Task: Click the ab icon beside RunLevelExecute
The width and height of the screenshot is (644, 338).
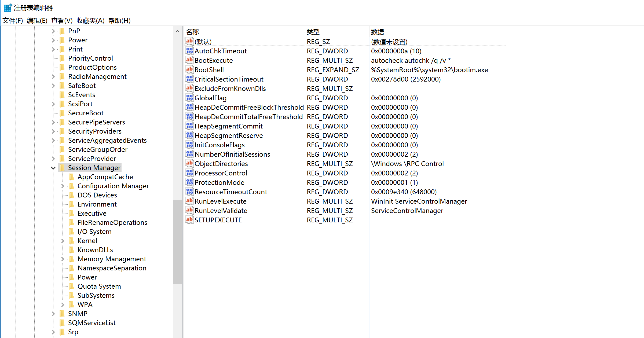Action: [x=189, y=201]
